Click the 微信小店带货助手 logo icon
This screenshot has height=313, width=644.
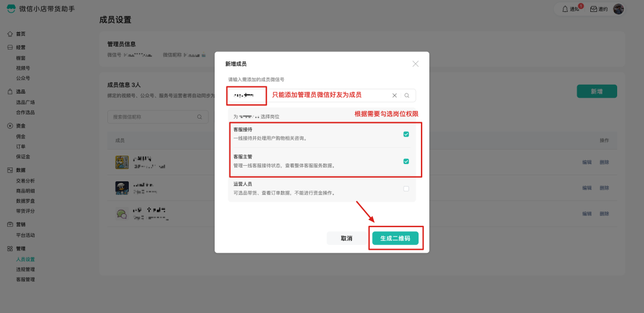11,8
